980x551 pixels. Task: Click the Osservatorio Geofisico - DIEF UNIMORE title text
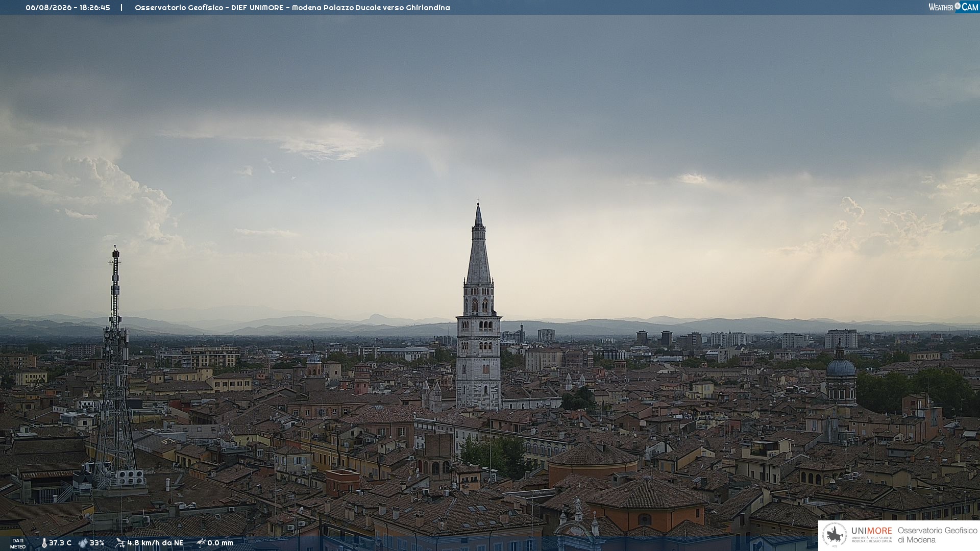[209, 8]
